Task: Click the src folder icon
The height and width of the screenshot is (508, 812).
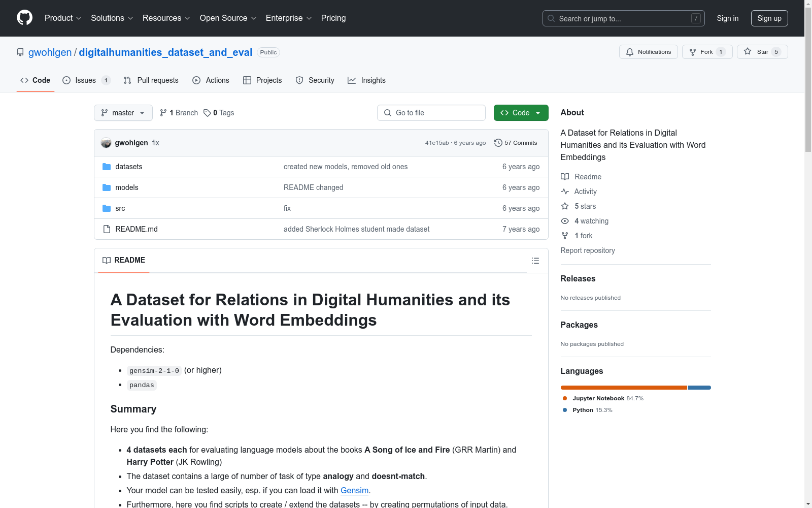Action: [107, 208]
